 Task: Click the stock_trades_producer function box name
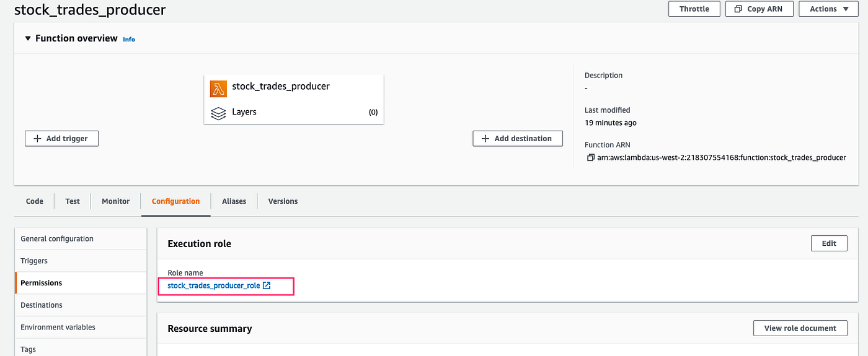click(281, 87)
